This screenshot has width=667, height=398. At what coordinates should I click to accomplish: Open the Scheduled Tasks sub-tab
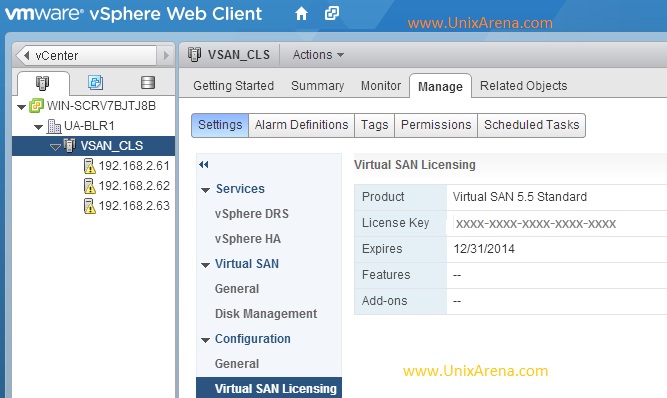(x=531, y=125)
